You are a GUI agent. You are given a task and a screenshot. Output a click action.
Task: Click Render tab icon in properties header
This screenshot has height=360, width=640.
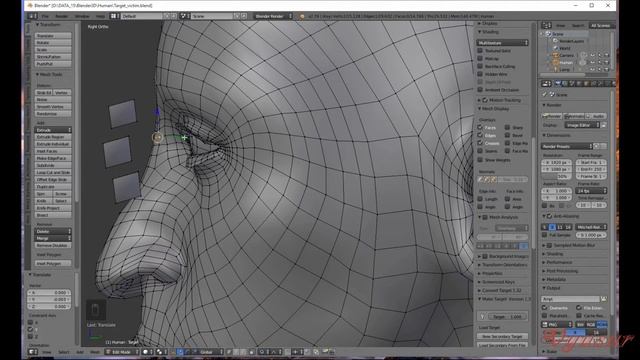(x=558, y=83)
